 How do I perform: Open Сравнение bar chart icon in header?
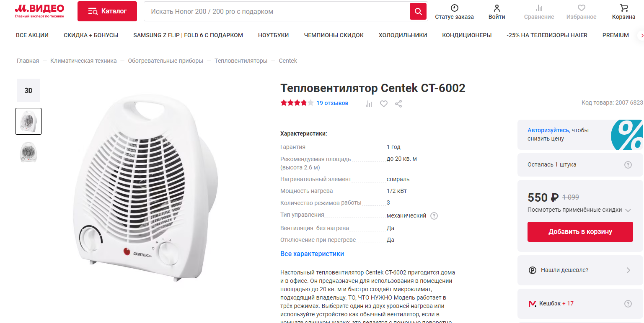coord(539,8)
